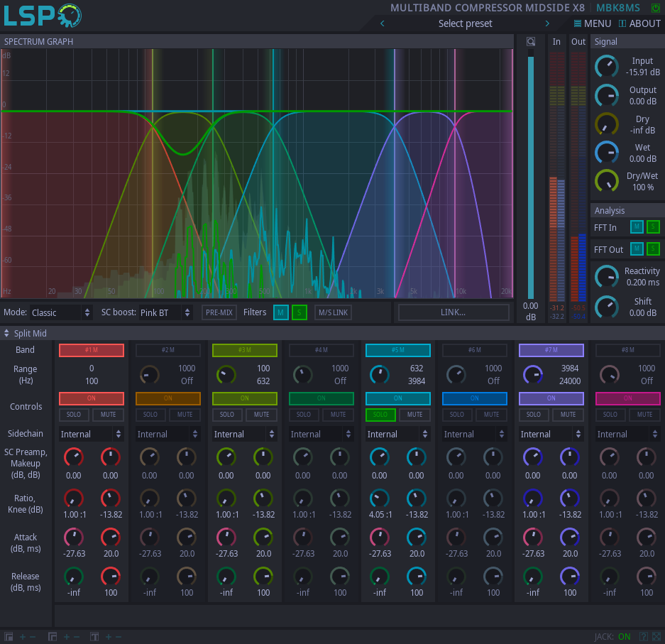Screen dimensions: 665x644
Task: Go to the previous preset arrow
Action: click(383, 23)
